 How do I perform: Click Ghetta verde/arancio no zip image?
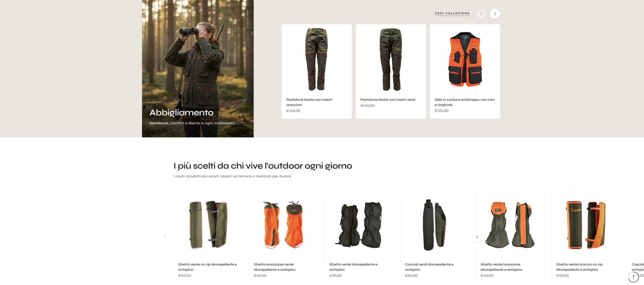[x=586, y=225]
